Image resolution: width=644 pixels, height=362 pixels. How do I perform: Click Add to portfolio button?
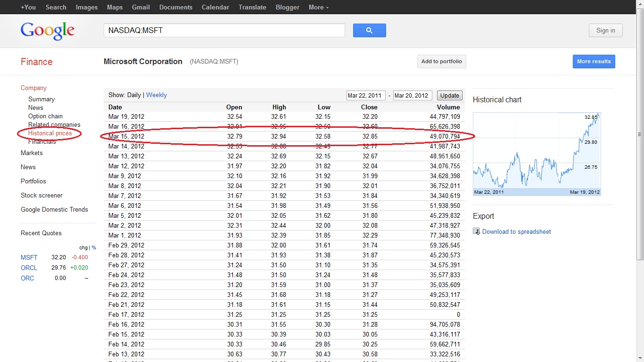(441, 61)
